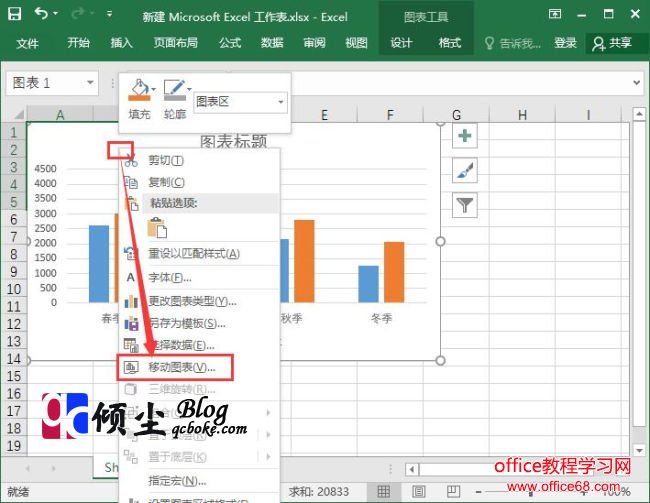This screenshot has width=650, height=503.
Task: Choose 更改图表类型(Y)... in context menu
Action: (199, 301)
